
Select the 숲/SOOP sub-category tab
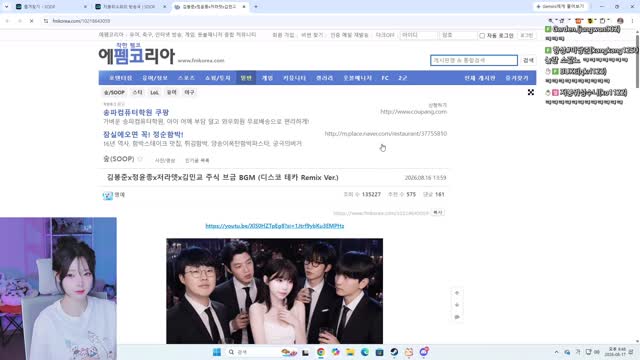point(114,93)
